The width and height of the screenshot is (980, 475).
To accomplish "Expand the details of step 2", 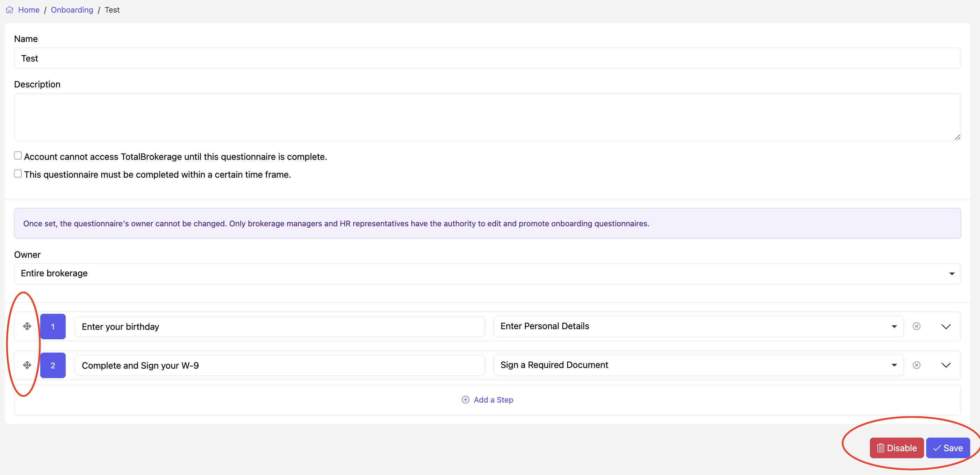I will (x=946, y=366).
